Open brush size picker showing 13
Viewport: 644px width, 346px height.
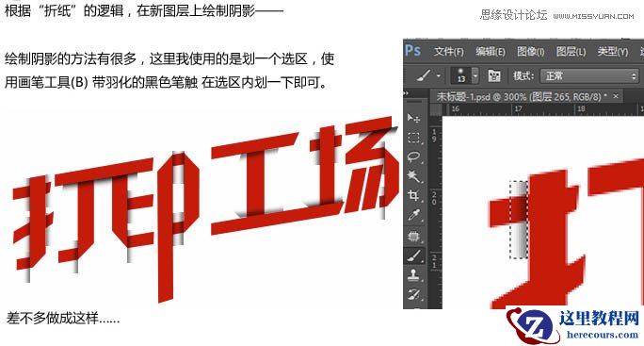pyautogui.click(x=460, y=75)
